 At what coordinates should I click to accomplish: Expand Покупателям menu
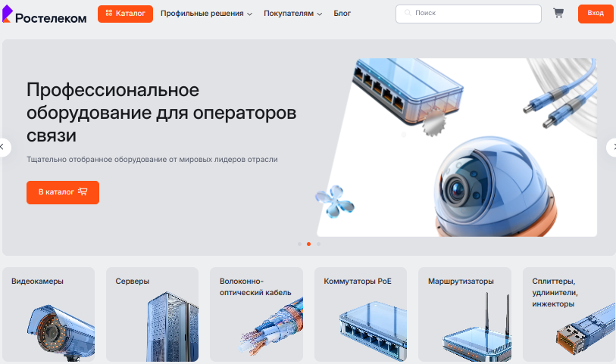tap(292, 14)
